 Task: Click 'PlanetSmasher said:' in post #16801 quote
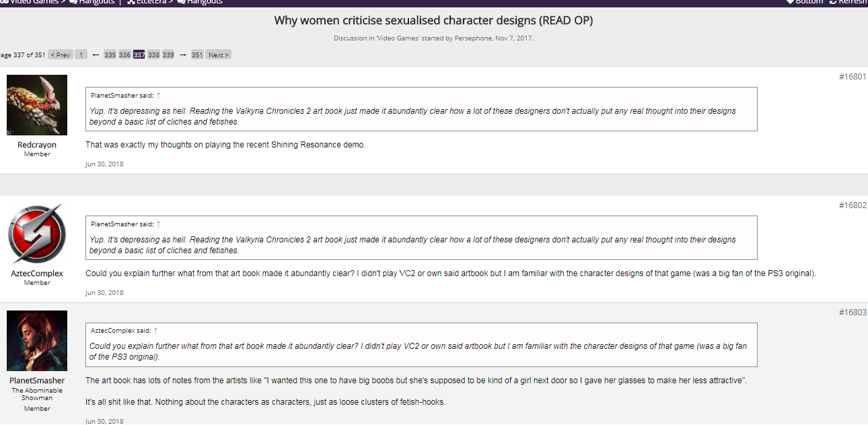[x=122, y=96]
